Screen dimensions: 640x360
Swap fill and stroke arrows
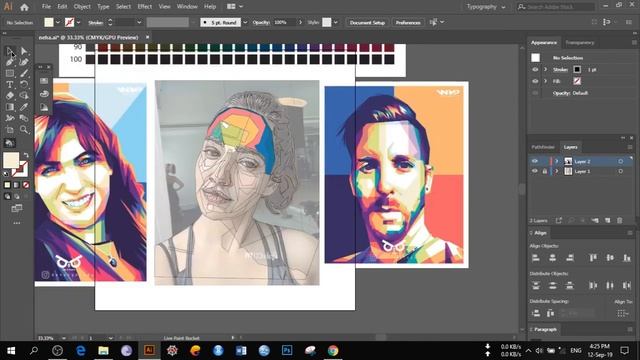26,155
